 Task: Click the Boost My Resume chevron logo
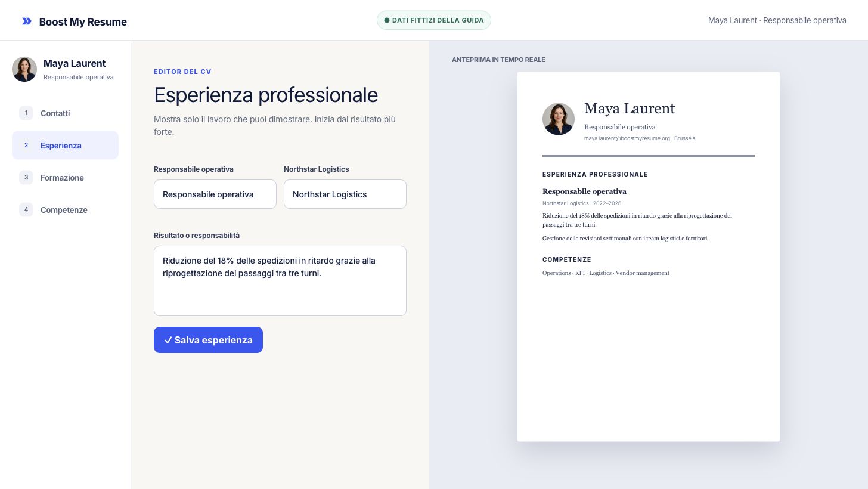point(27,21)
